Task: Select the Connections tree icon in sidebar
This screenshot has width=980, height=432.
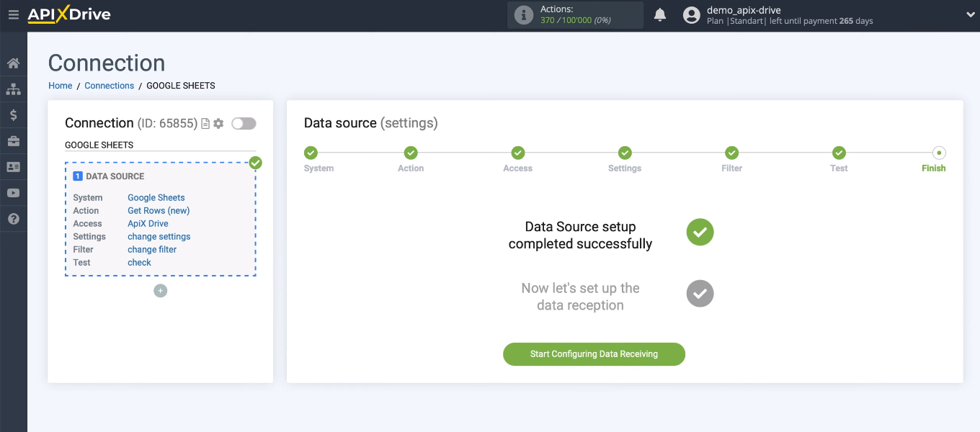Action: (x=13, y=89)
